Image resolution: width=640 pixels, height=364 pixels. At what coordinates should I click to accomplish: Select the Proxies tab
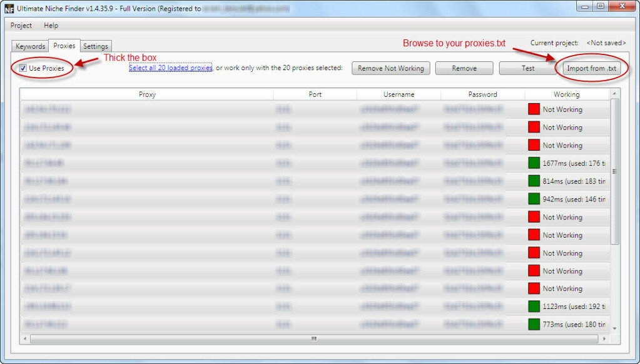pos(64,46)
